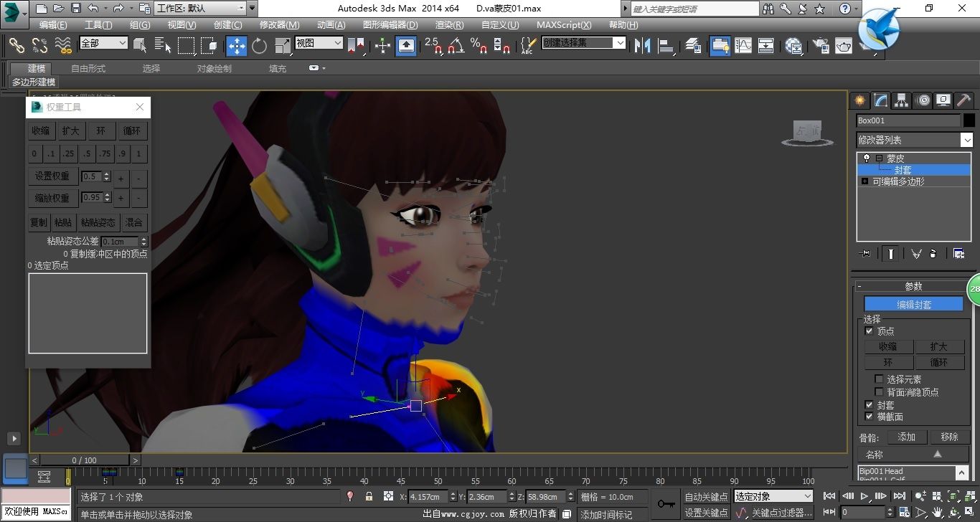
Task: Switch to the Motion command panel tab
Action: click(x=923, y=100)
